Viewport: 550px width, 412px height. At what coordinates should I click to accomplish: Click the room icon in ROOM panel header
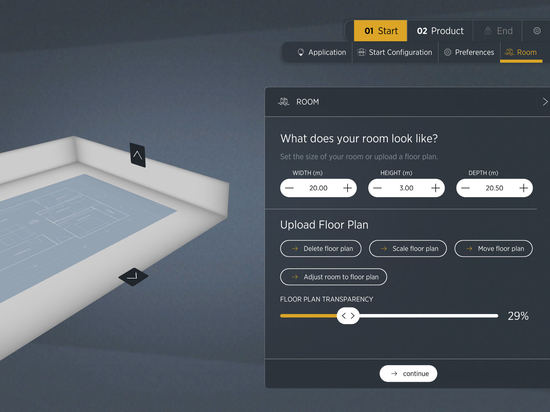coord(283,102)
